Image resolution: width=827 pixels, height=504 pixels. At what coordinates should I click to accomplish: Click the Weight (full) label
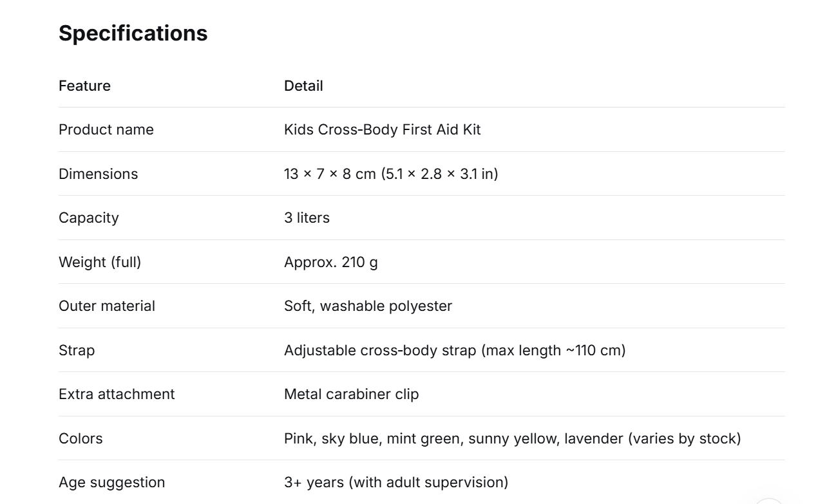[x=100, y=262]
